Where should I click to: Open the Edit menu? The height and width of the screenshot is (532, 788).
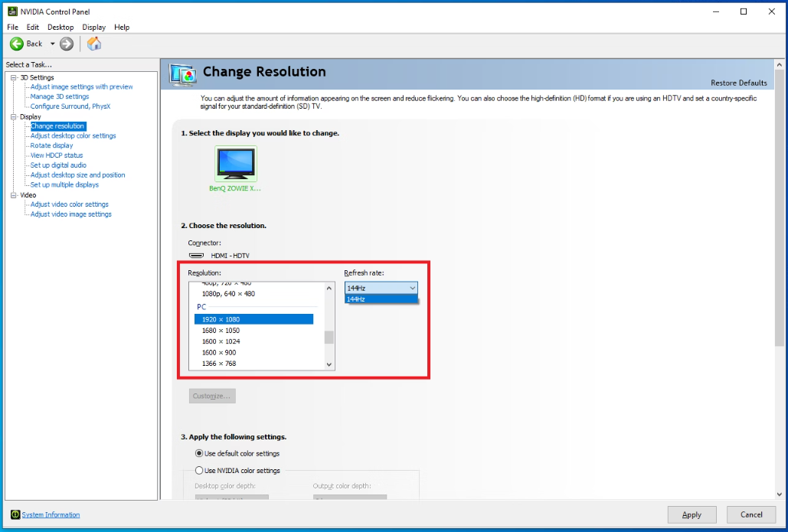coord(33,27)
